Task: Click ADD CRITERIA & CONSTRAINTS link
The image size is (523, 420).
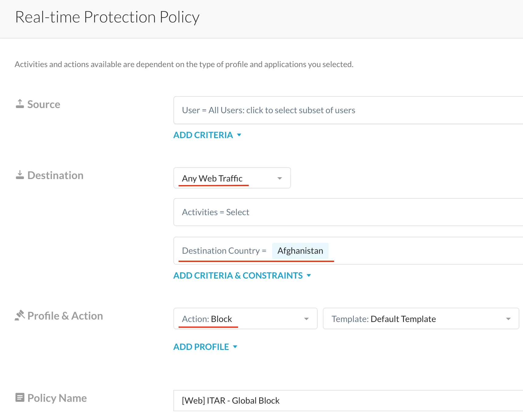Action: (x=238, y=276)
